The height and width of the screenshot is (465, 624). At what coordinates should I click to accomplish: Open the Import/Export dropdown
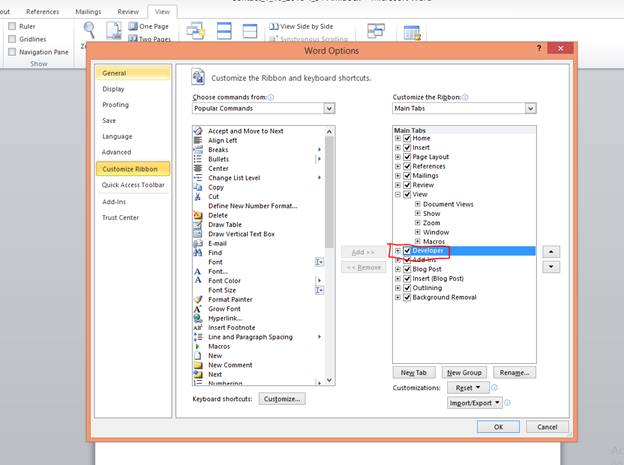point(474,403)
